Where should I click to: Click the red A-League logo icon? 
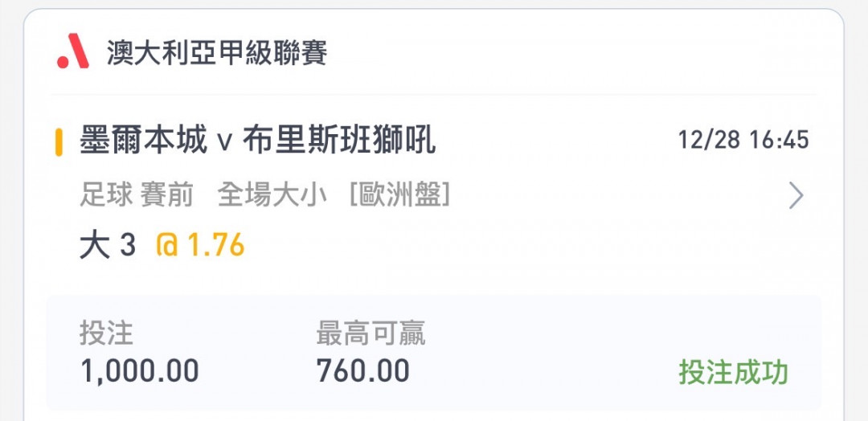(72, 51)
